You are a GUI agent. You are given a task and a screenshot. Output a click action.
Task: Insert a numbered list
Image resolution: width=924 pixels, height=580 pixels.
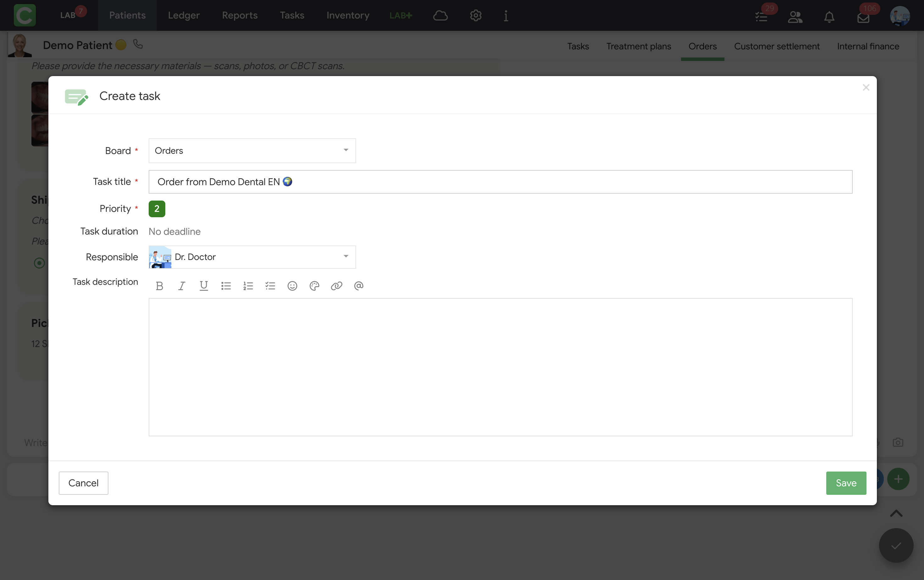coord(248,286)
